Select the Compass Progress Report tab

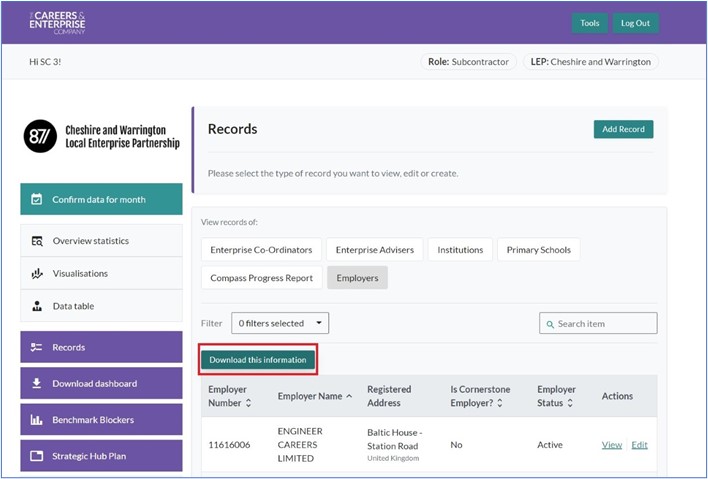tap(261, 278)
